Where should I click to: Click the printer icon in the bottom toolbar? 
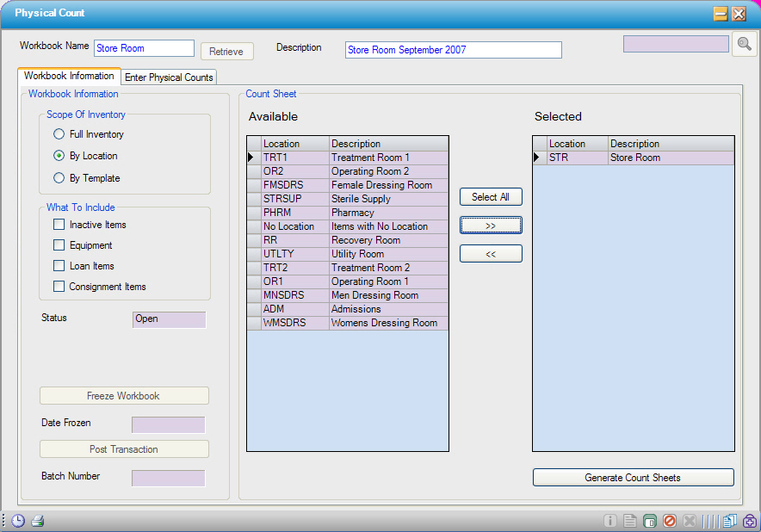(38, 521)
